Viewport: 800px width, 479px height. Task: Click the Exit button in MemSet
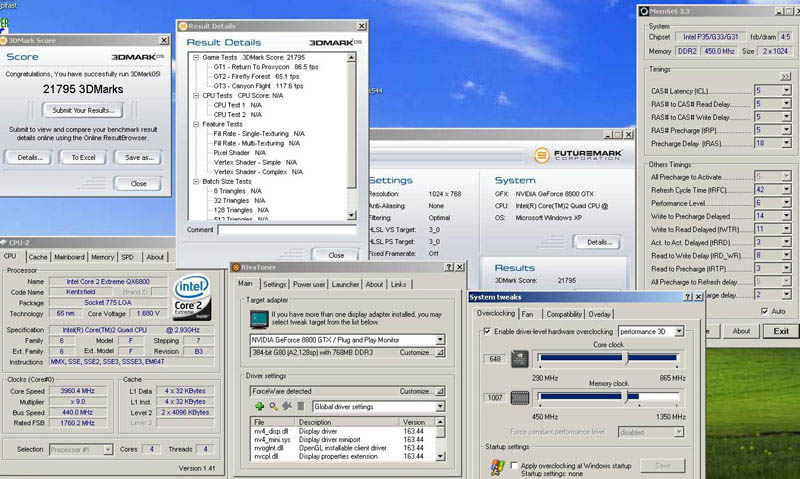781,331
